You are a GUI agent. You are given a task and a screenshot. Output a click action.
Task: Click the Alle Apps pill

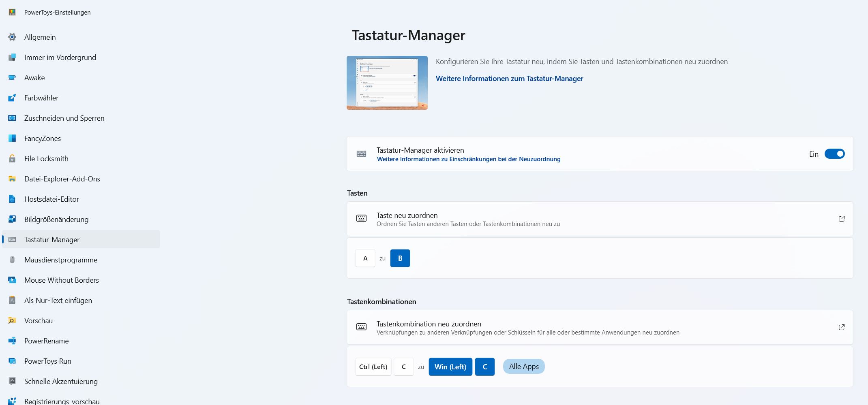[x=524, y=367]
